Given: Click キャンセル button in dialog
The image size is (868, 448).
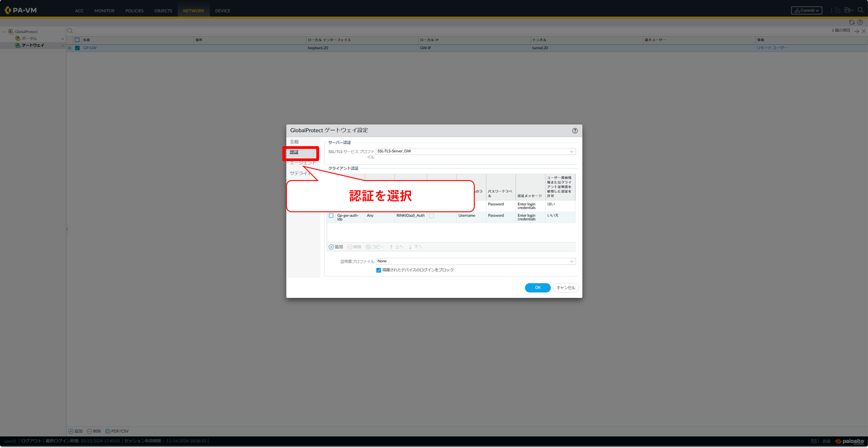Looking at the screenshot, I should (x=566, y=288).
